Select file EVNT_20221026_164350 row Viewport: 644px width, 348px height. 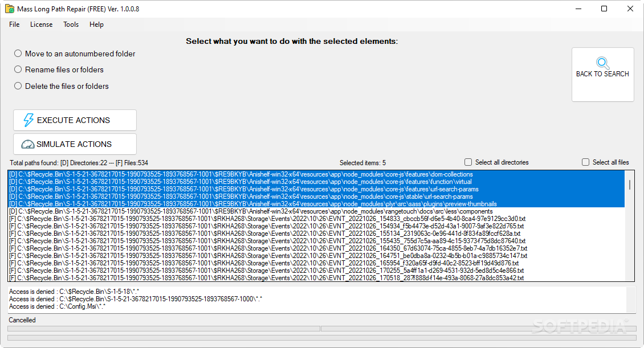tap(316, 248)
